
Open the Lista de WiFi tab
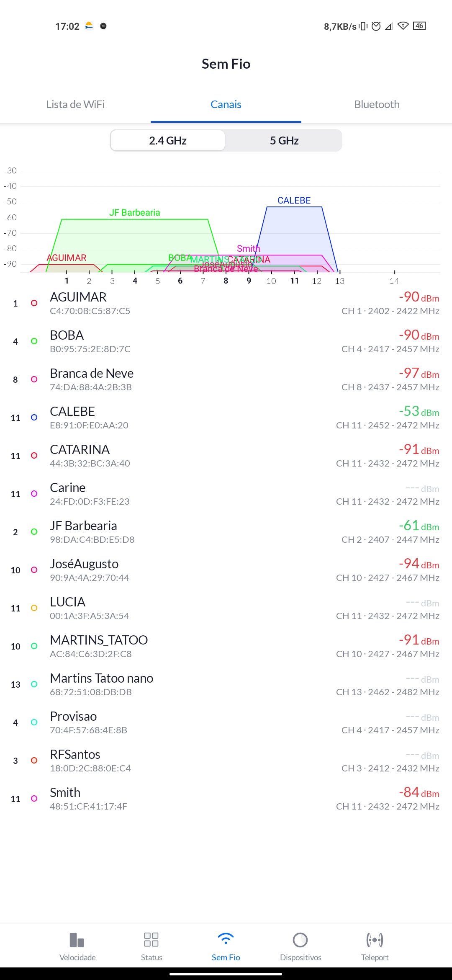[x=75, y=104]
